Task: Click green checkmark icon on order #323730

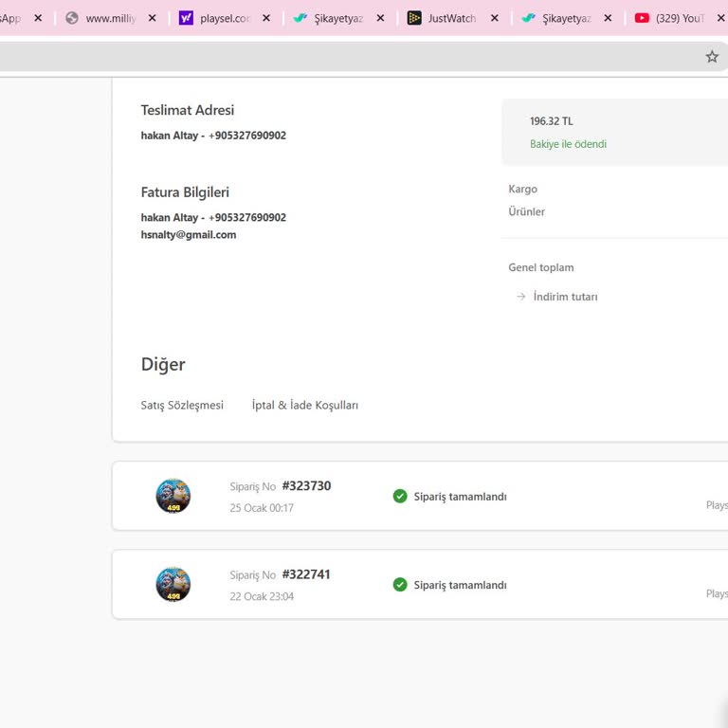Action: tap(400, 496)
